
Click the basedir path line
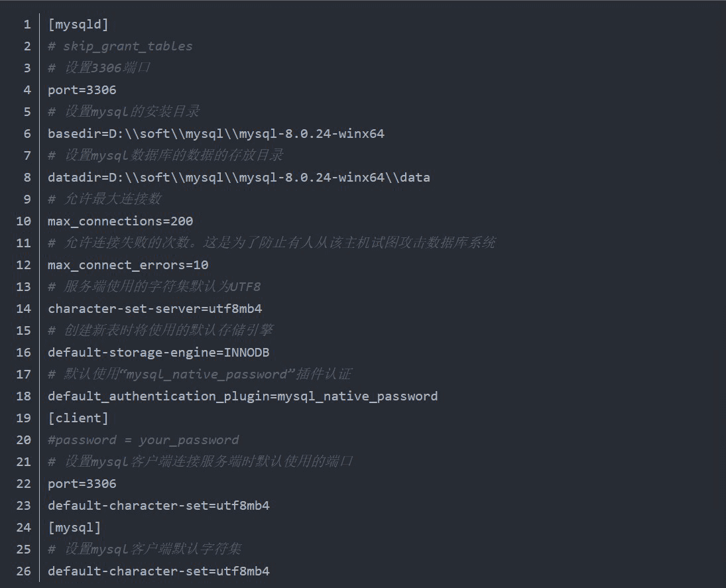click(215, 134)
